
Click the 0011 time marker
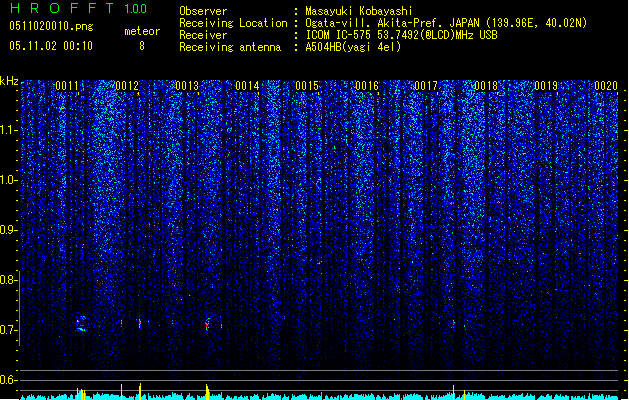click(67, 86)
